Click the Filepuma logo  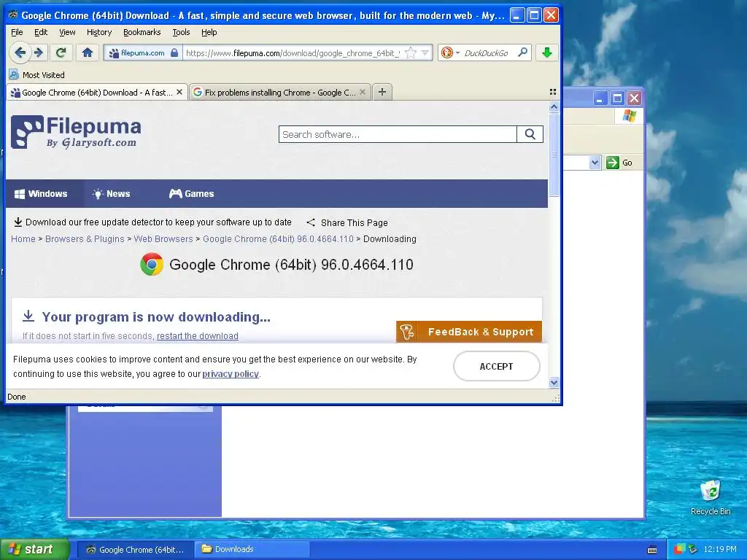(76, 132)
